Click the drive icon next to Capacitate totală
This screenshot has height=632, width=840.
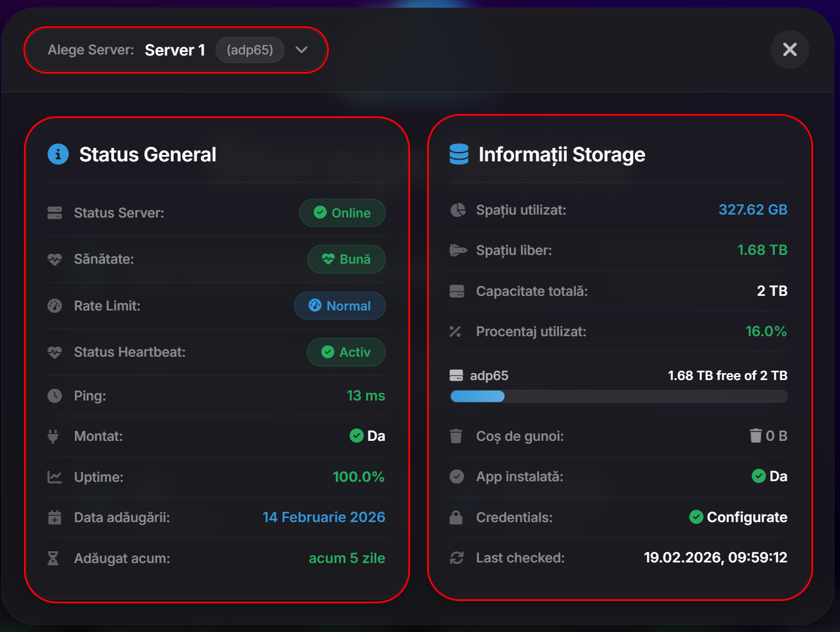[457, 291]
